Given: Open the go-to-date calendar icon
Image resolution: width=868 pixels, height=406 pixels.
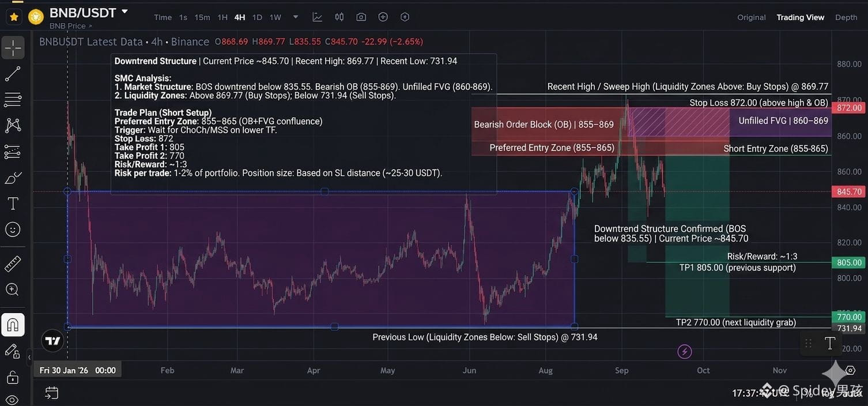Looking at the screenshot, I should point(52,393).
